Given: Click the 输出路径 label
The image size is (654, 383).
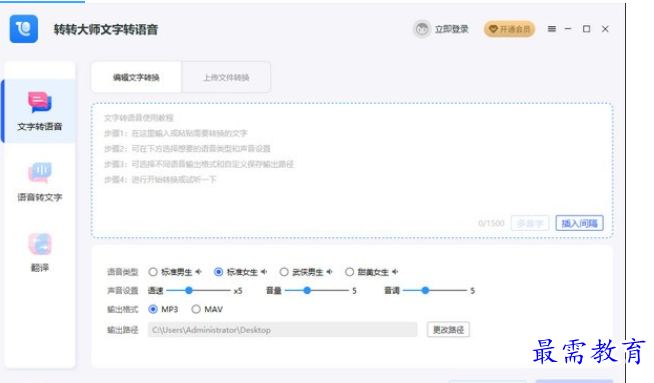Looking at the screenshot, I should click(x=122, y=330).
